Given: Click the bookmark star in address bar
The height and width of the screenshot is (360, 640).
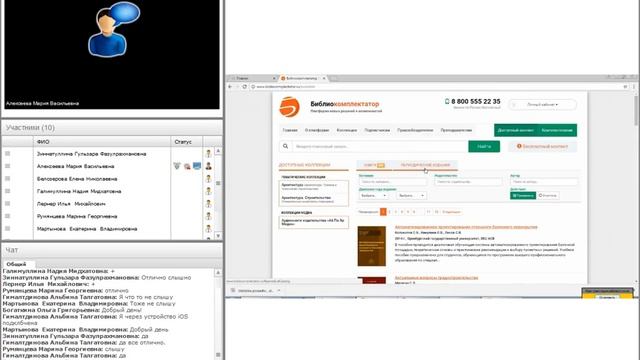Looking at the screenshot, I should [625, 87].
